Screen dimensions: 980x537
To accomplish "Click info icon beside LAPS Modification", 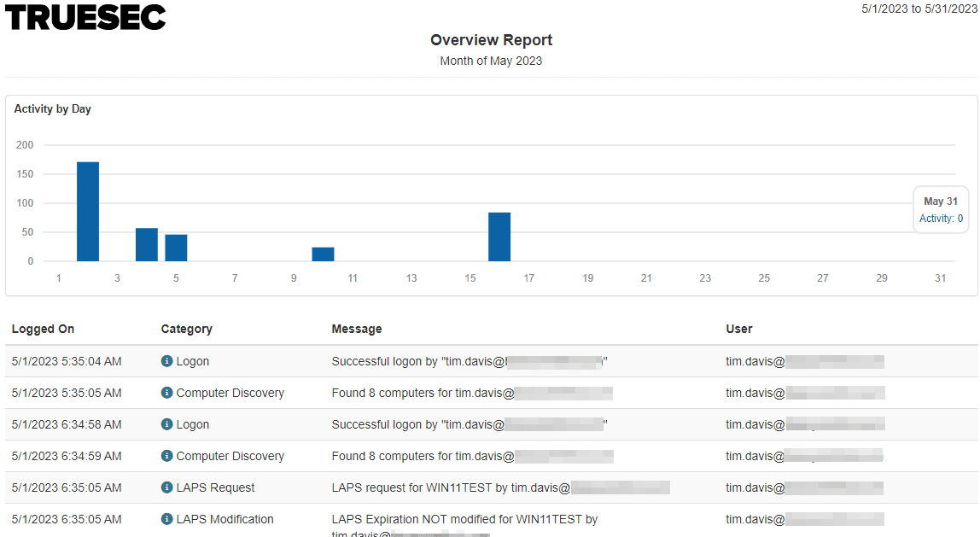I will [166, 519].
